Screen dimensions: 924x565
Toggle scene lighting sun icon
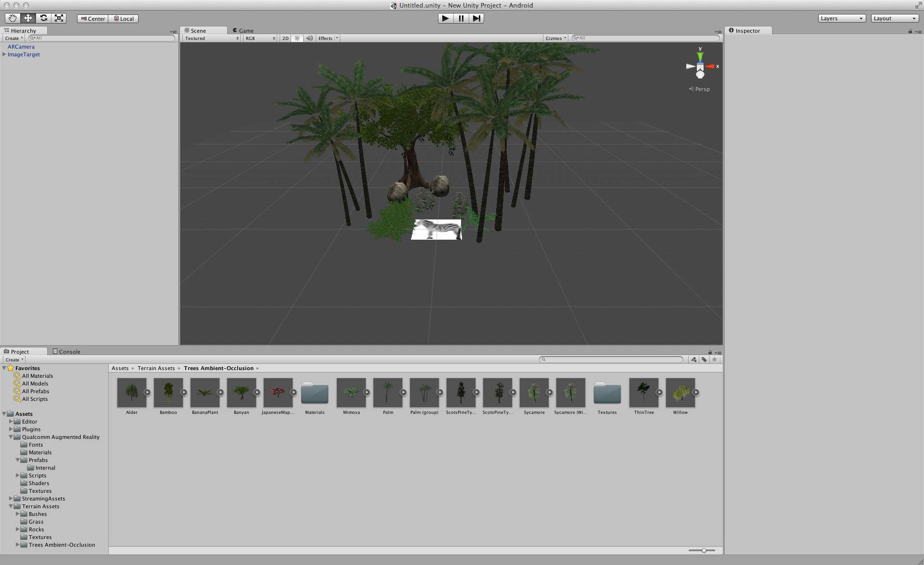tap(297, 38)
